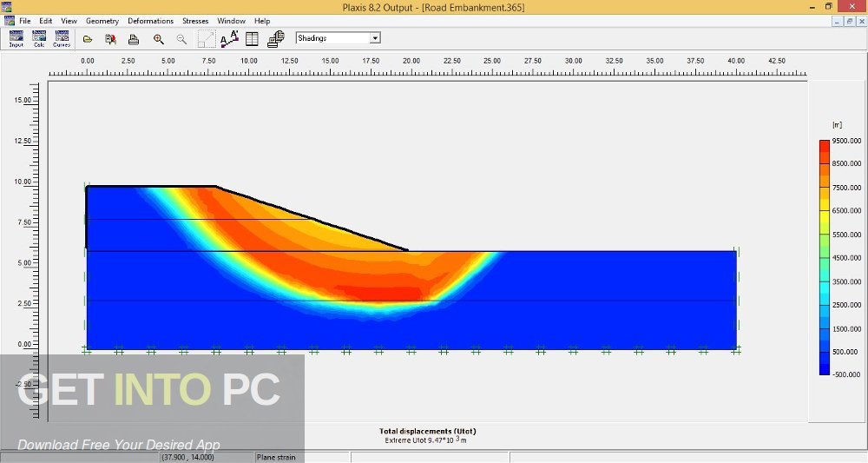Open the Deformations menu
This screenshot has width=868, height=463.
click(x=150, y=21)
